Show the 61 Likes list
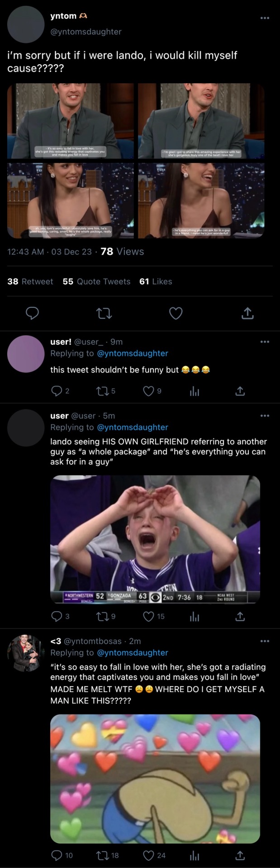 click(156, 282)
